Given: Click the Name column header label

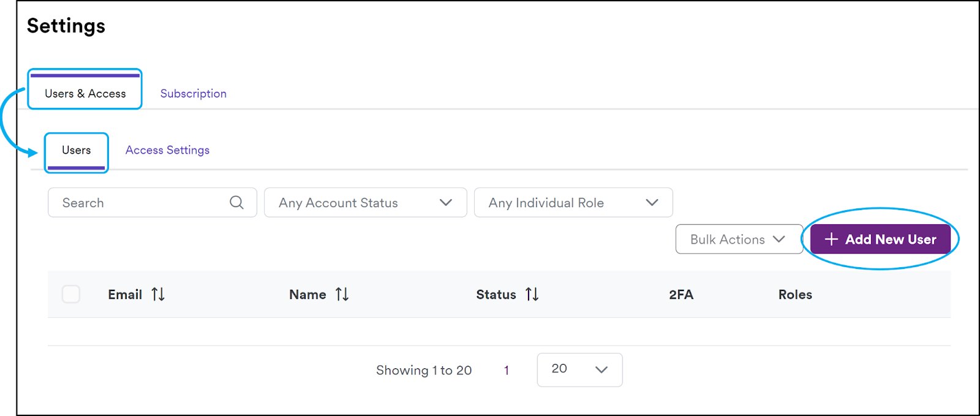Looking at the screenshot, I should tap(307, 295).
